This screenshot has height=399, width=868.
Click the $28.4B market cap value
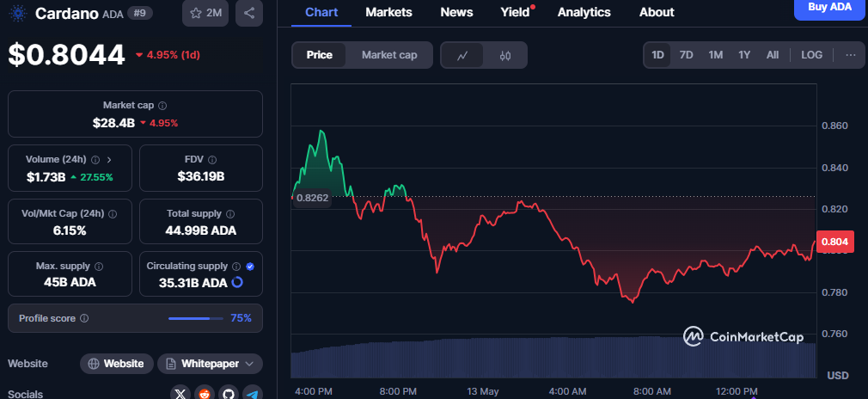[113, 123]
